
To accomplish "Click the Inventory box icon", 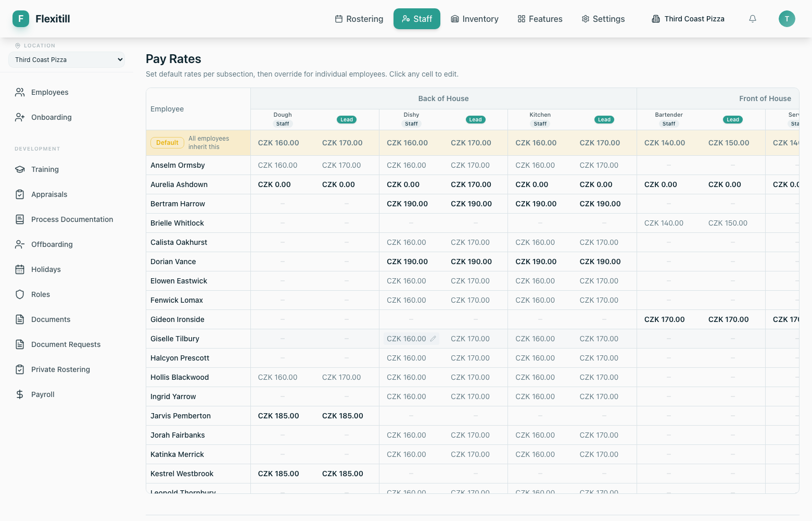I will [x=455, y=19].
